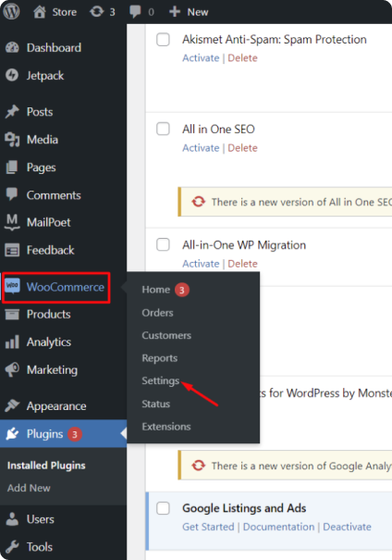Delete the Akismet Anti-Spam plugin
This screenshot has width=392, height=560.
(242, 58)
